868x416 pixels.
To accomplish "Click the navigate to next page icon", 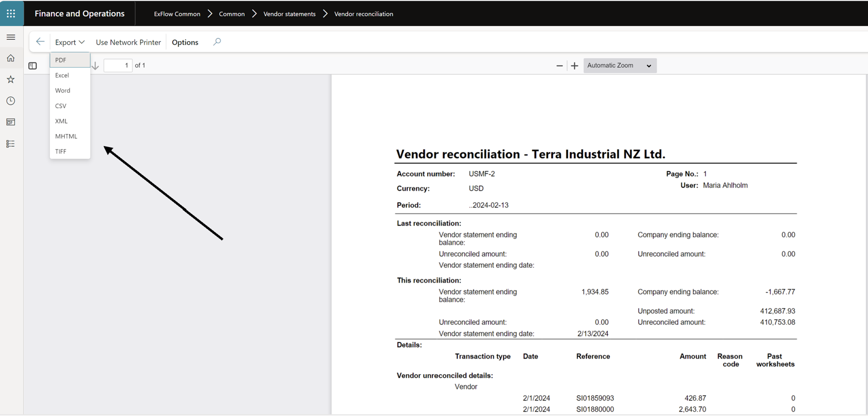I will [94, 65].
